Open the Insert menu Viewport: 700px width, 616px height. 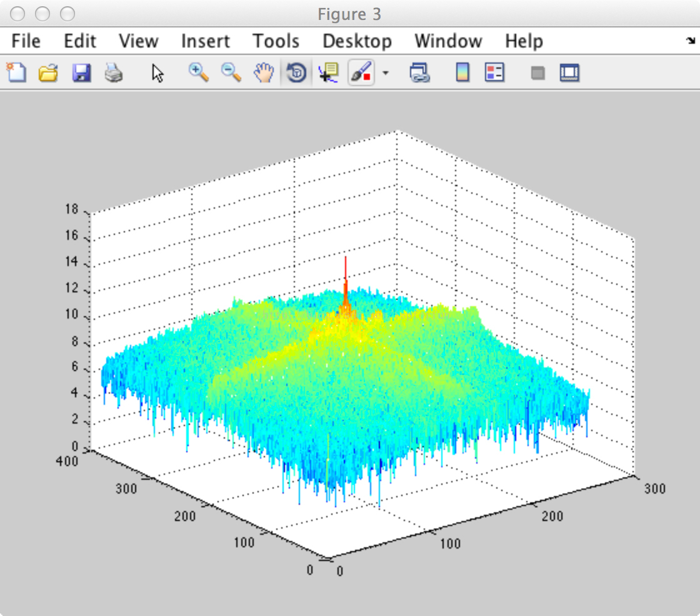206,41
